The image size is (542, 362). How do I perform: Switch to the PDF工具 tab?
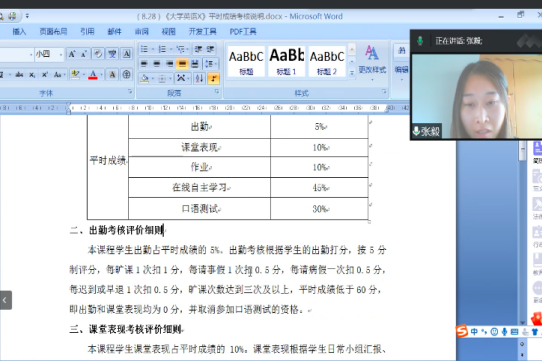coord(243,32)
